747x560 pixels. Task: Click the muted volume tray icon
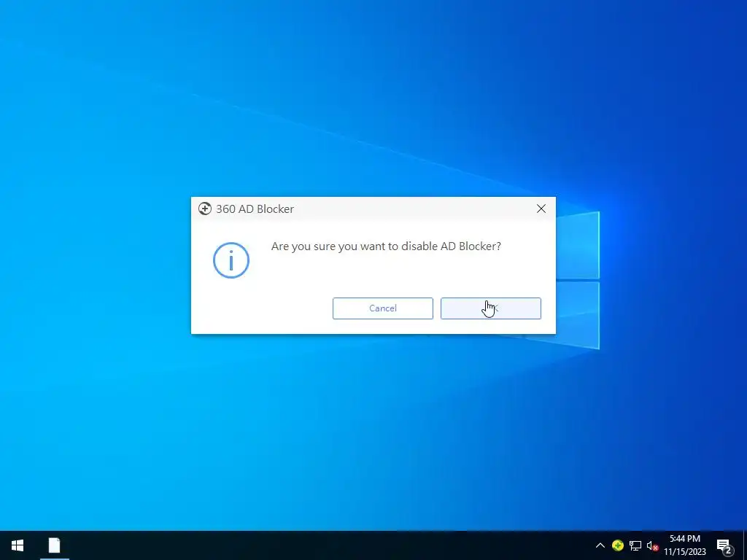(653, 545)
